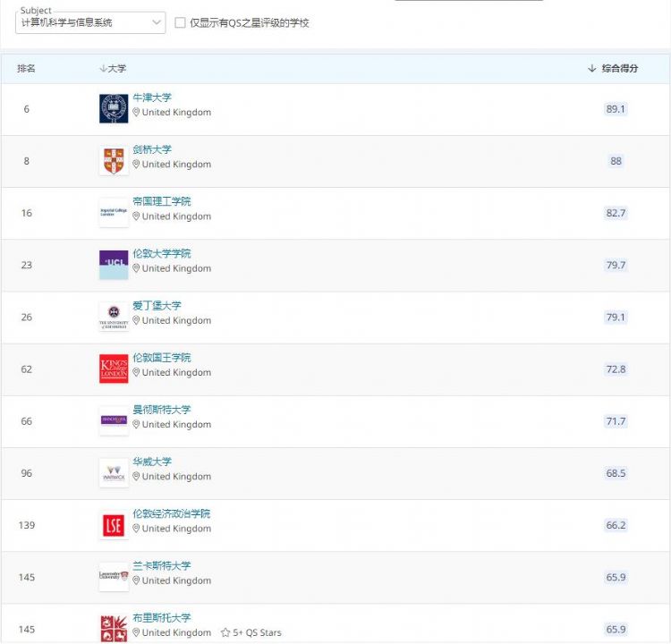Image resolution: width=671 pixels, height=644 pixels.
Task: Click the 89.1 overall score value
Action: [x=616, y=109]
